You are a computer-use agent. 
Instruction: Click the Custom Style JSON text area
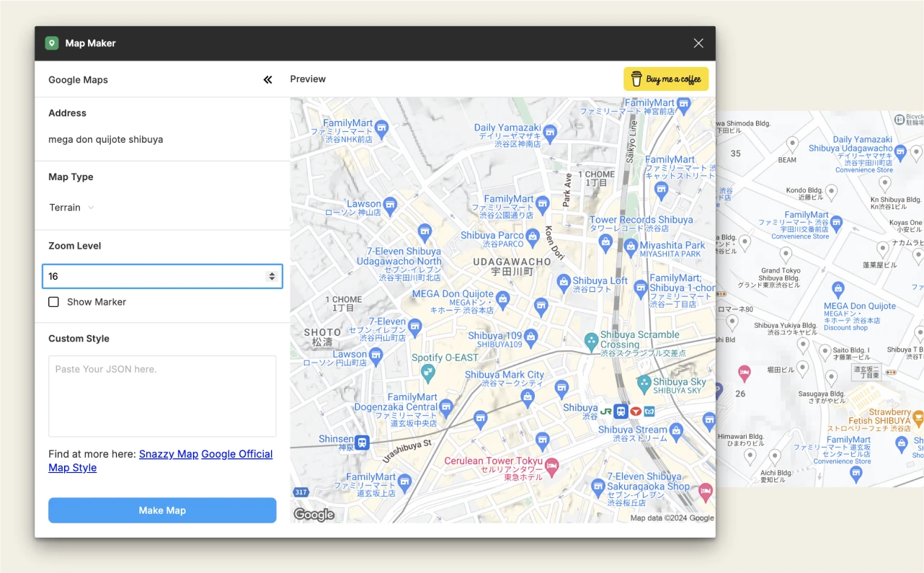[162, 396]
